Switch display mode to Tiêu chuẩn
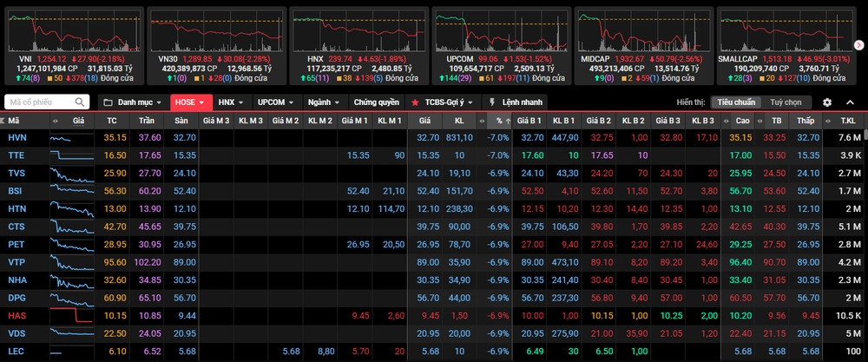The height and width of the screenshot is (362, 868). pyautogui.click(x=736, y=102)
